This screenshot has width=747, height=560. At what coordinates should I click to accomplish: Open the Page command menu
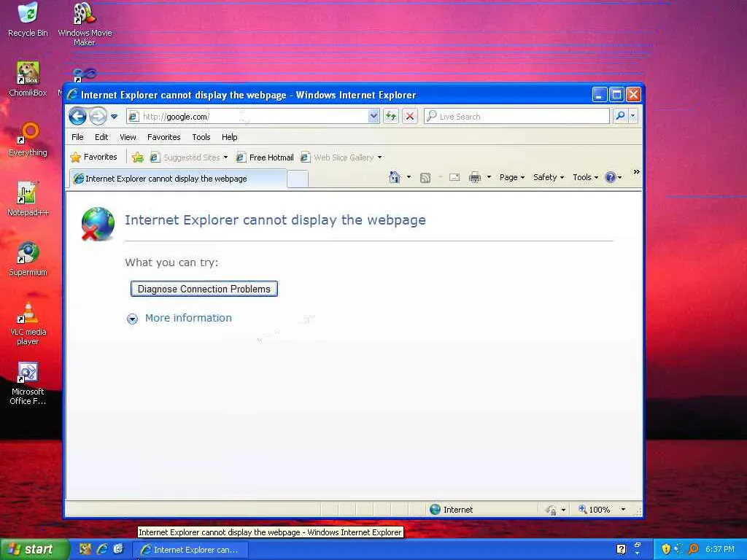[x=512, y=177]
